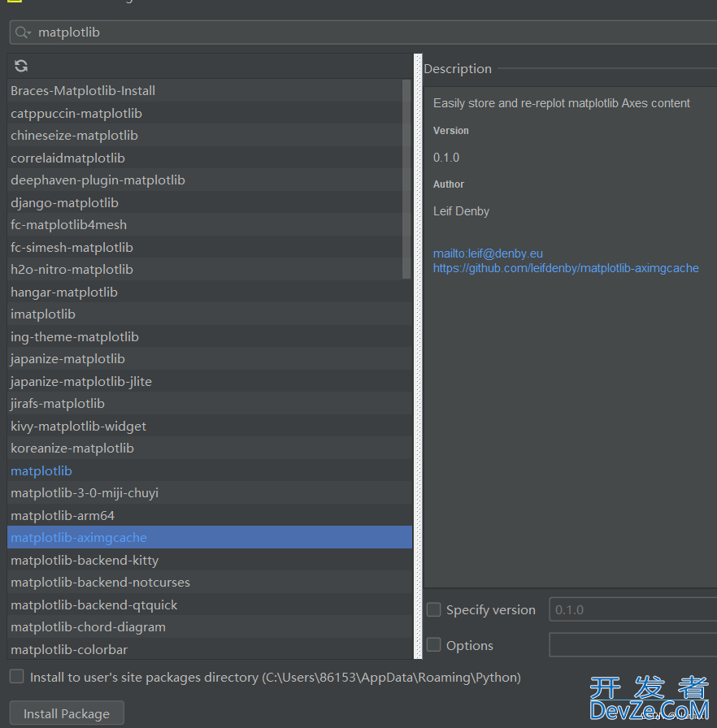
Task: Select the matplotlib-colorbar package
Action: point(210,649)
